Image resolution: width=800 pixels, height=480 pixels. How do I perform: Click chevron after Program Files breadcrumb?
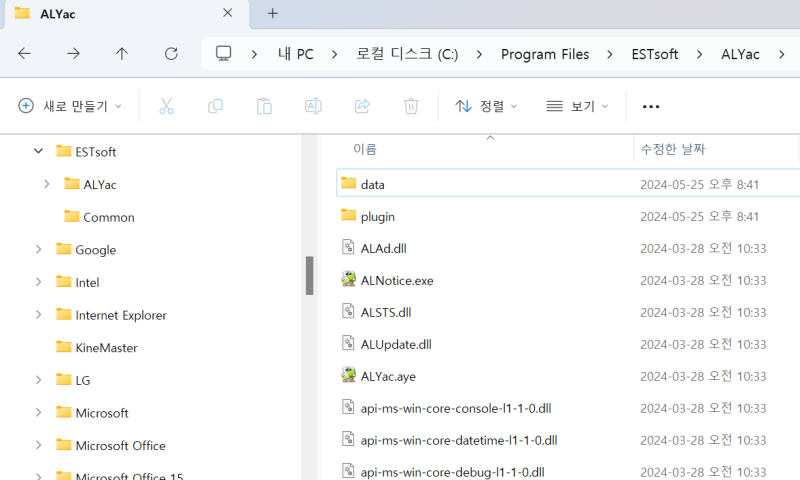click(610, 54)
